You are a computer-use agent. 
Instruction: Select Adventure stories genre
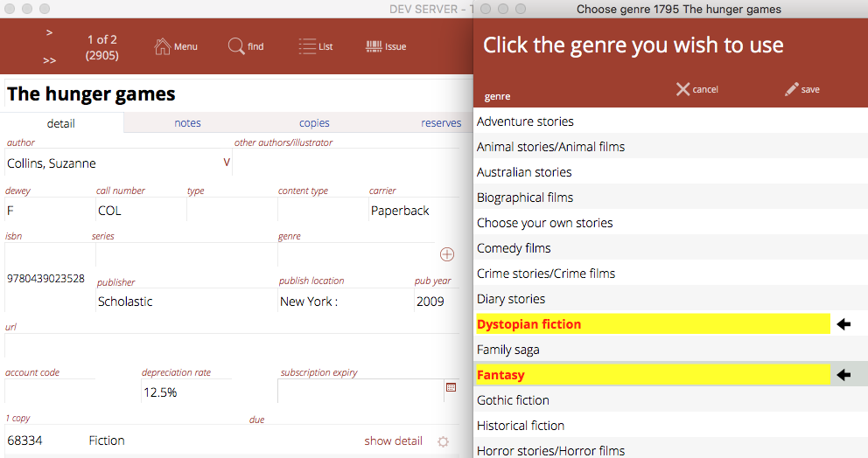tap(525, 121)
